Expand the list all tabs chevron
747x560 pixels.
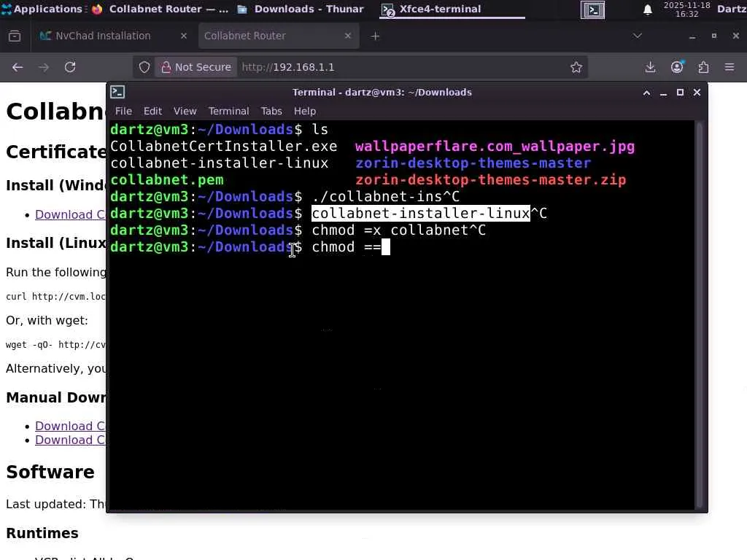[637, 36]
